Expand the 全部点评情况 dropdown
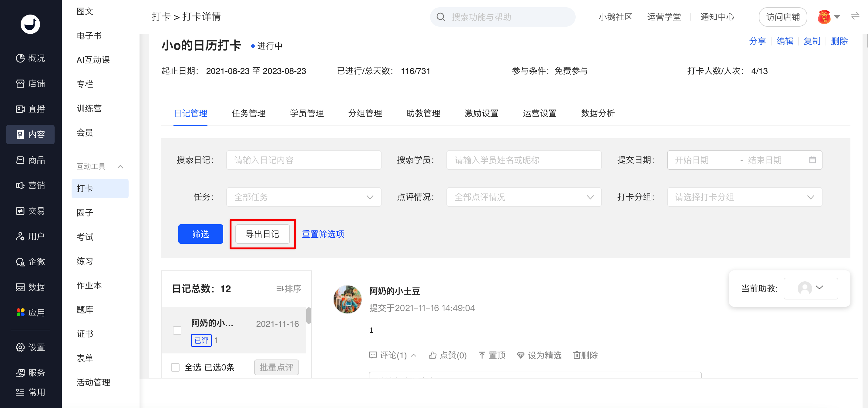Viewport: 868px width, 408px height. pyautogui.click(x=524, y=197)
